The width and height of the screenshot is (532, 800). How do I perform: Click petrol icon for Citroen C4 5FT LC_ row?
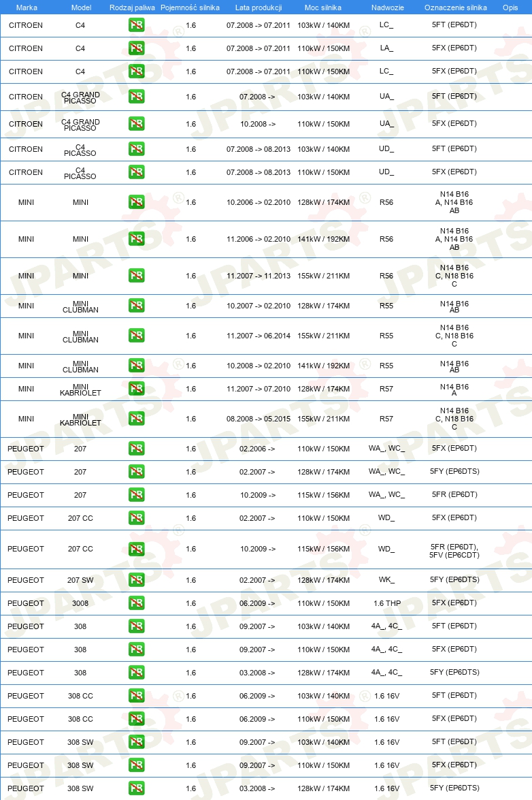point(137,25)
